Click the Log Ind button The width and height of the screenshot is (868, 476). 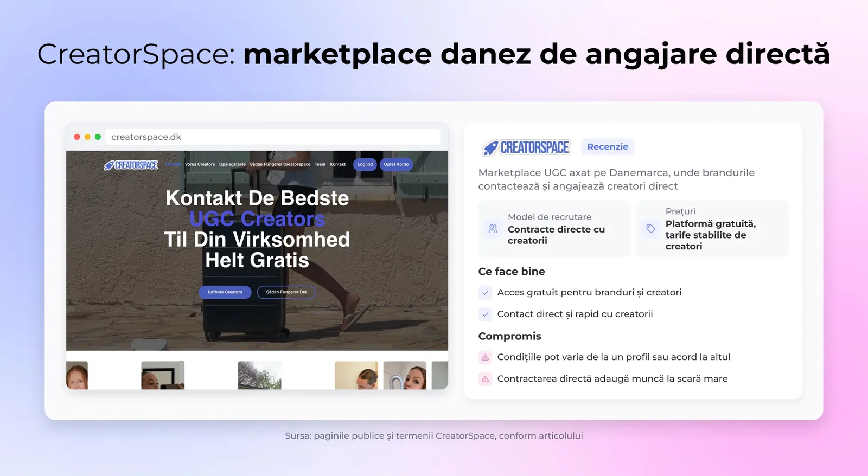click(365, 164)
